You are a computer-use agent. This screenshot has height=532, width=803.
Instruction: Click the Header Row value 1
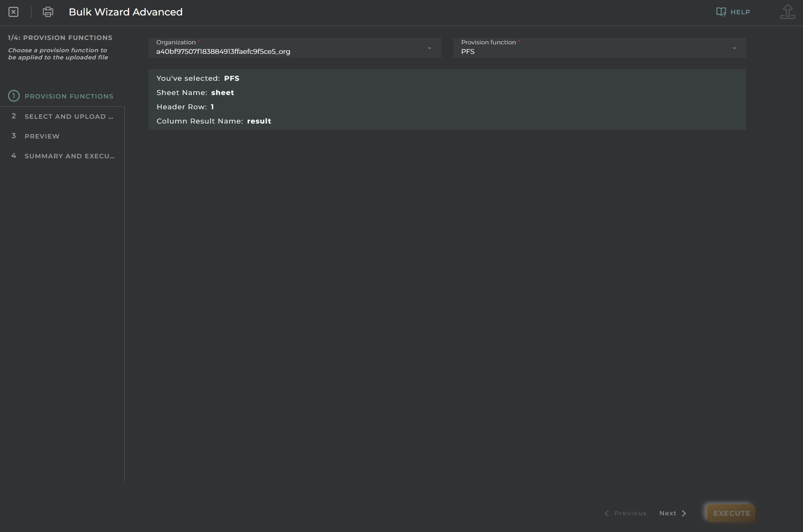(x=212, y=107)
